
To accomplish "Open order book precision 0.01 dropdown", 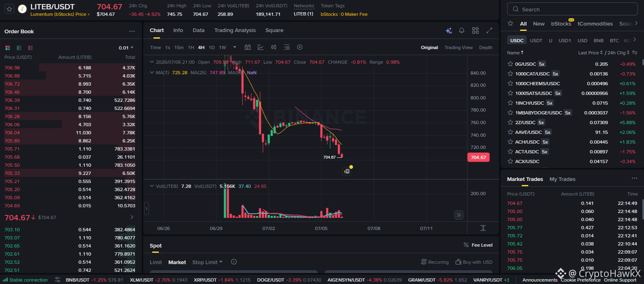I will [x=126, y=48].
